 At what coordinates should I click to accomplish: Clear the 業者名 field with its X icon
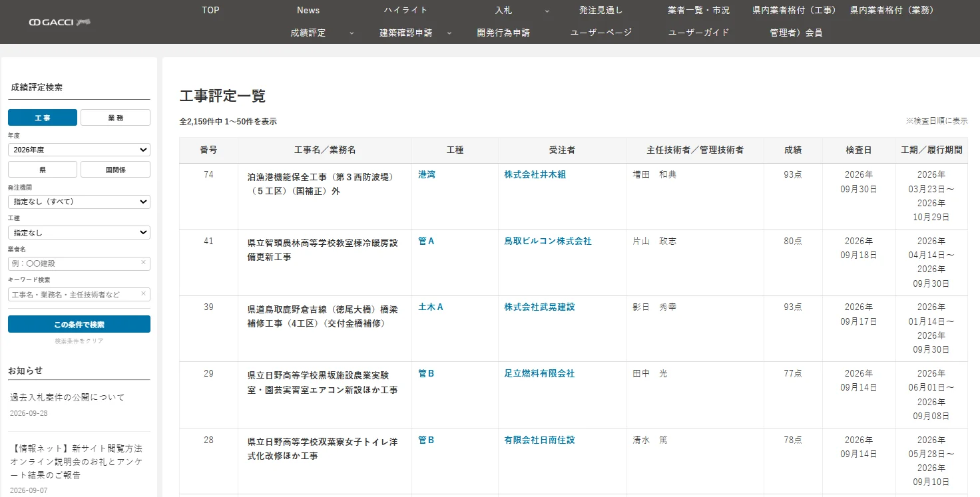coord(143,263)
